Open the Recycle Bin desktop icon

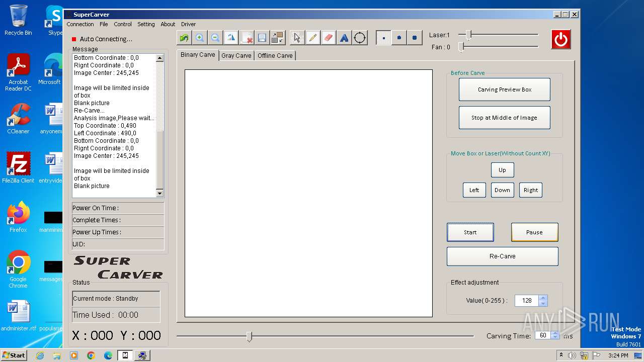[x=18, y=20]
